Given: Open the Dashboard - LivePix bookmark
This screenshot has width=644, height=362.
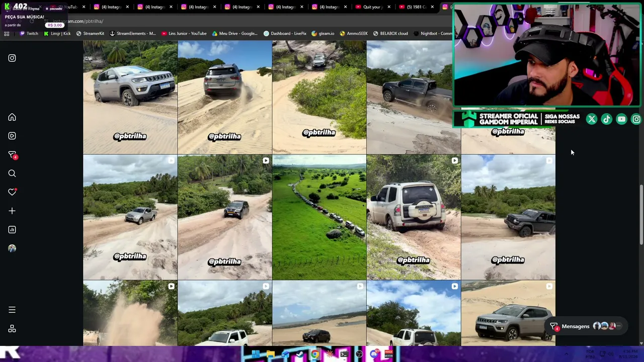Looking at the screenshot, I should (x=285, y=34).
